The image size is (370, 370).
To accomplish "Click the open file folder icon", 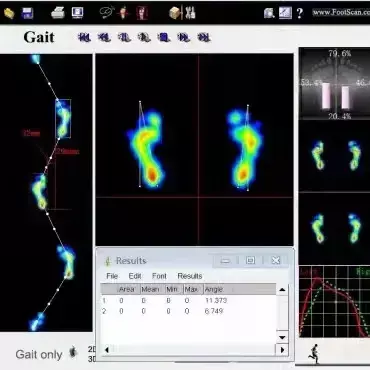I will 9,13.
